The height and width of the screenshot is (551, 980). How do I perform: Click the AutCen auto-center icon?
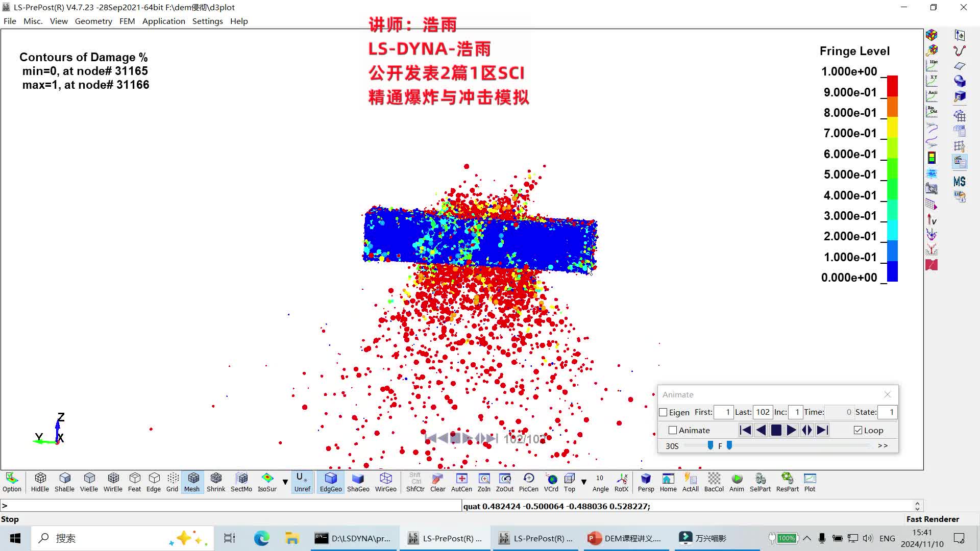[x=461, y=482]
